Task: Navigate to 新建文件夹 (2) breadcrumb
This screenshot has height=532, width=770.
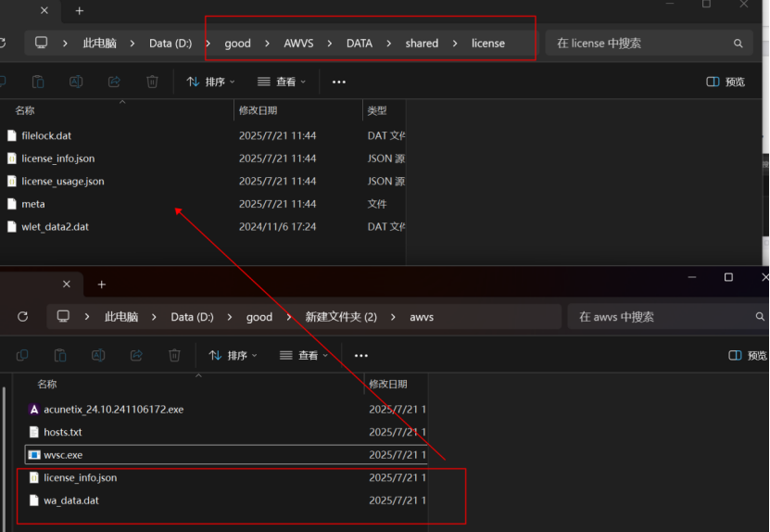Action: pos(341,317)
